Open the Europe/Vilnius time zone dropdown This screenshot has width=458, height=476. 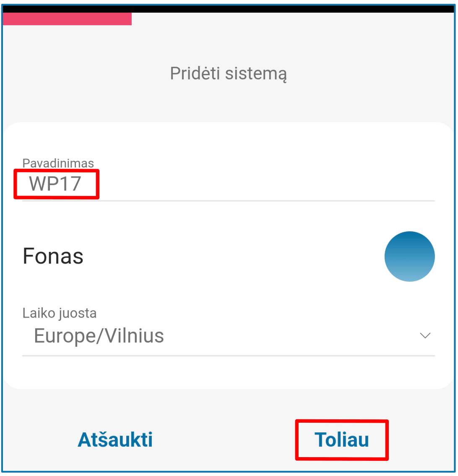tap(99, 336)
